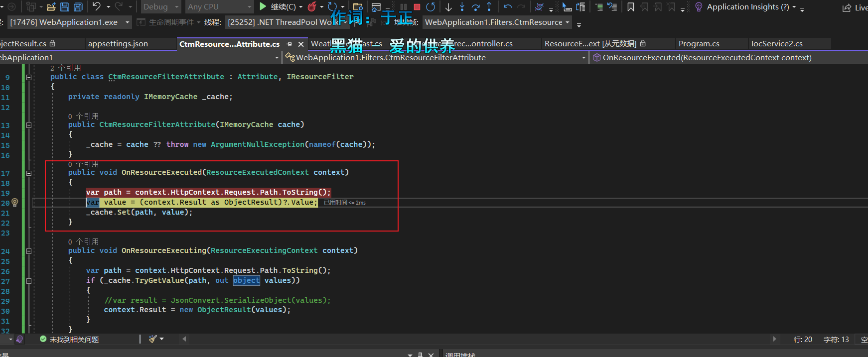Image resolution: width=868 pixels, height=357 pixels.
Task: Open the Debug configuration dropdown
Action: point(160,7)
